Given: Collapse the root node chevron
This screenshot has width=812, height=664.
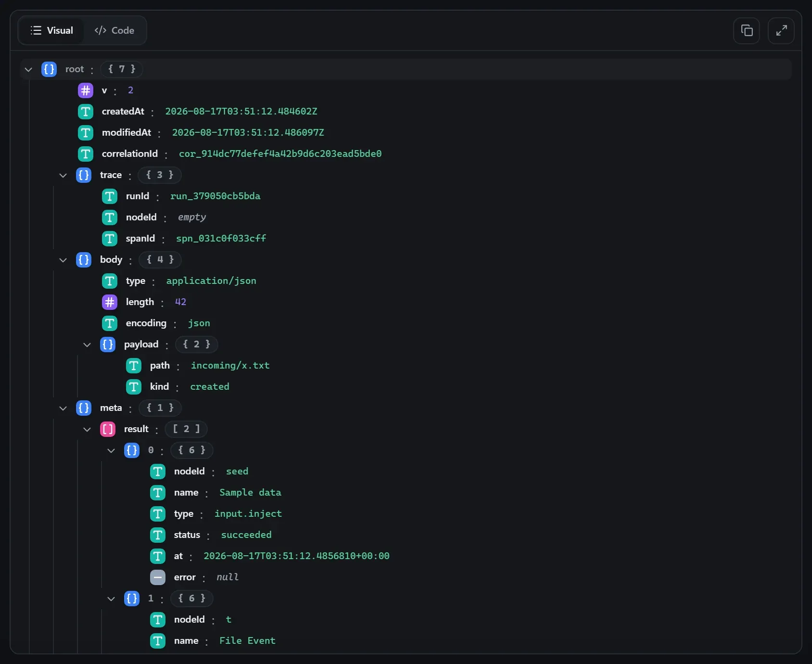Looking at the screenshot, I should coord(28,69).
